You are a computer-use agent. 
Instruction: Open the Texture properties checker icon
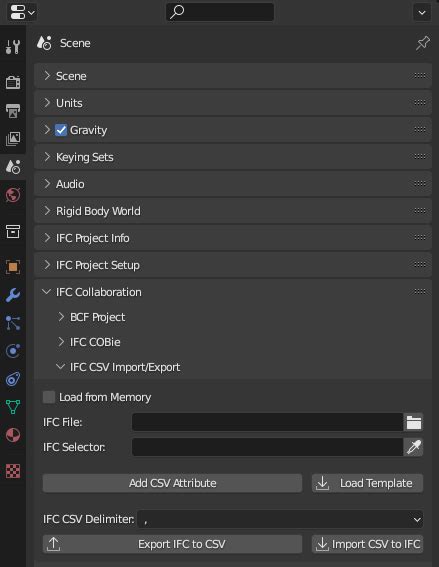click(x=13, y=471)
